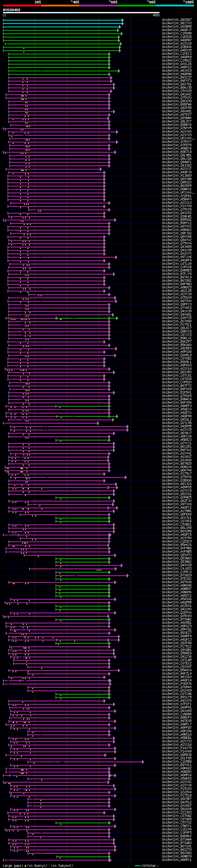The image size is (197, 868).
Task: Select hit UniRef100_C5Y7U2
Action: point(177,822)
